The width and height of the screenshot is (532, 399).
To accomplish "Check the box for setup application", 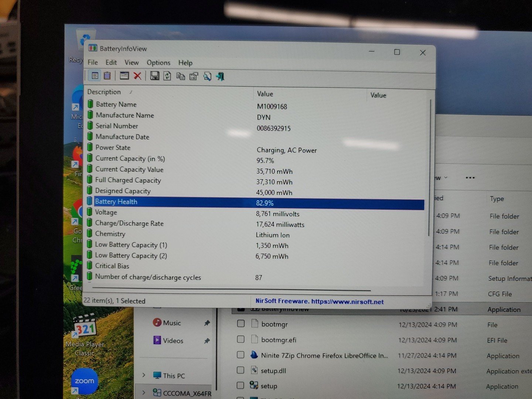I will coord(240,385).
